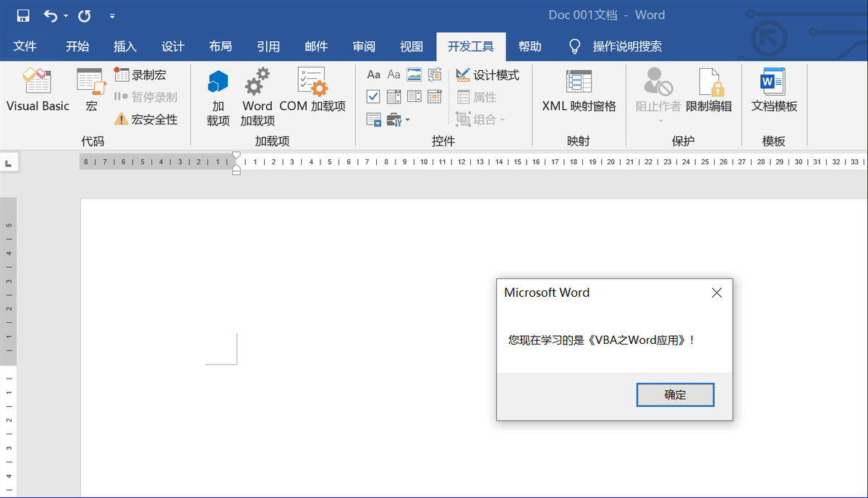This screenshot has height=498, width=868.
Task: Open 文档模板 document template dialog
Action: tap(774, 90)
